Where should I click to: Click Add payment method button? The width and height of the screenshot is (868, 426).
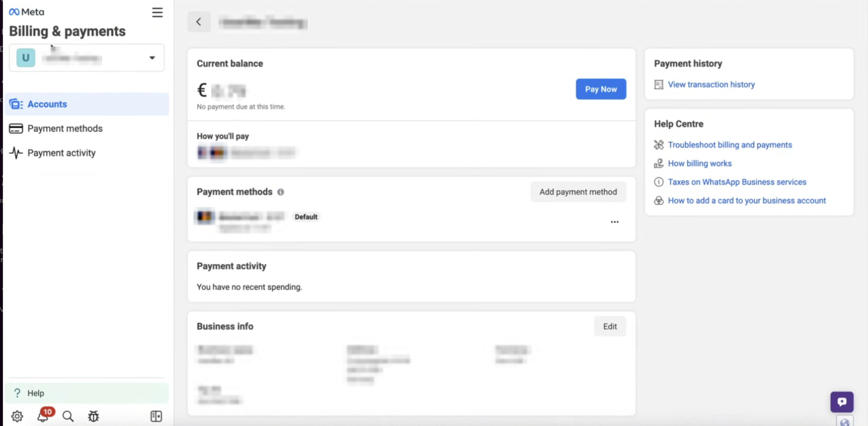click(578, 192)
